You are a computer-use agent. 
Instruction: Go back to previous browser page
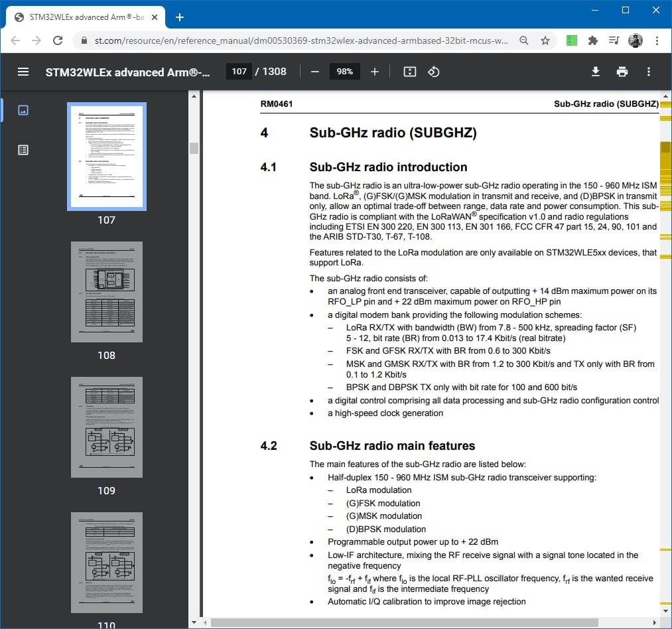pos(15,40)
